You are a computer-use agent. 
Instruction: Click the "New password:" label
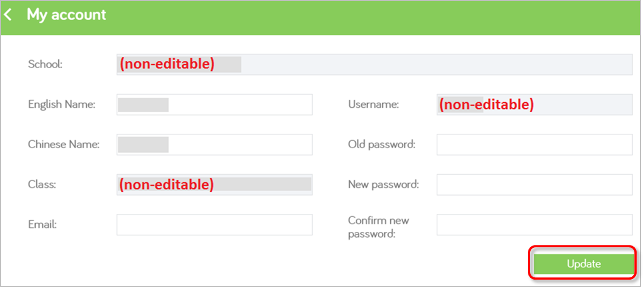[383, 184]
